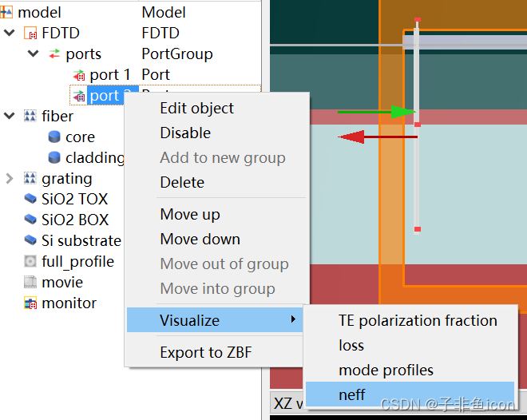The width and height of the screenshot is (527, 420).
Task: Click the Model type text
Action: click(164, 13)
